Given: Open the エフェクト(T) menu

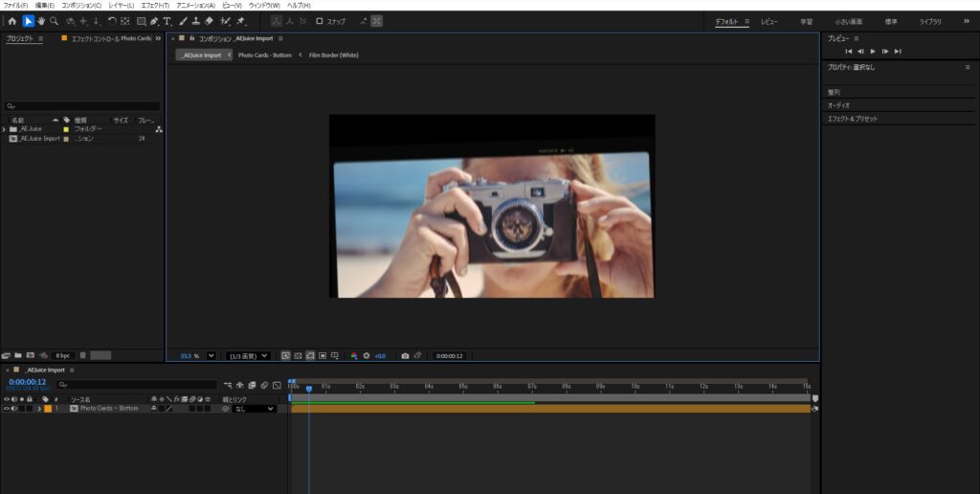Looking at the screenshot, I should click(154, 6).
